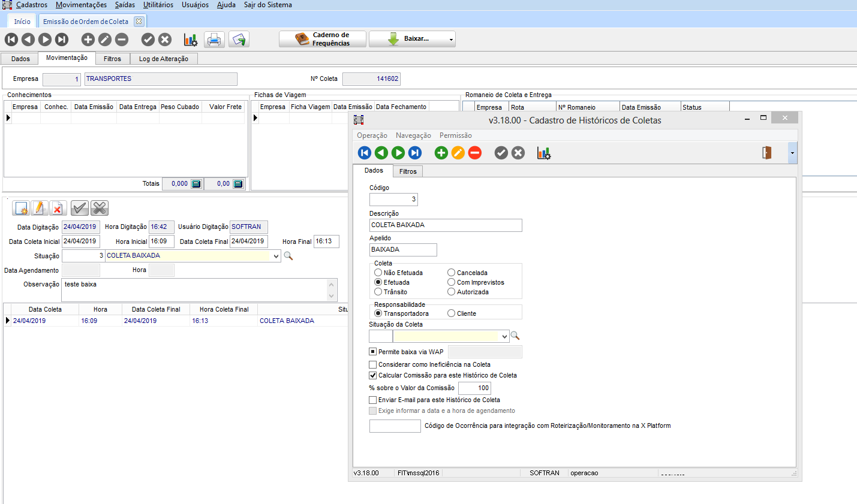Switch to Log de Alteração tab

click(x=163, y=59)
